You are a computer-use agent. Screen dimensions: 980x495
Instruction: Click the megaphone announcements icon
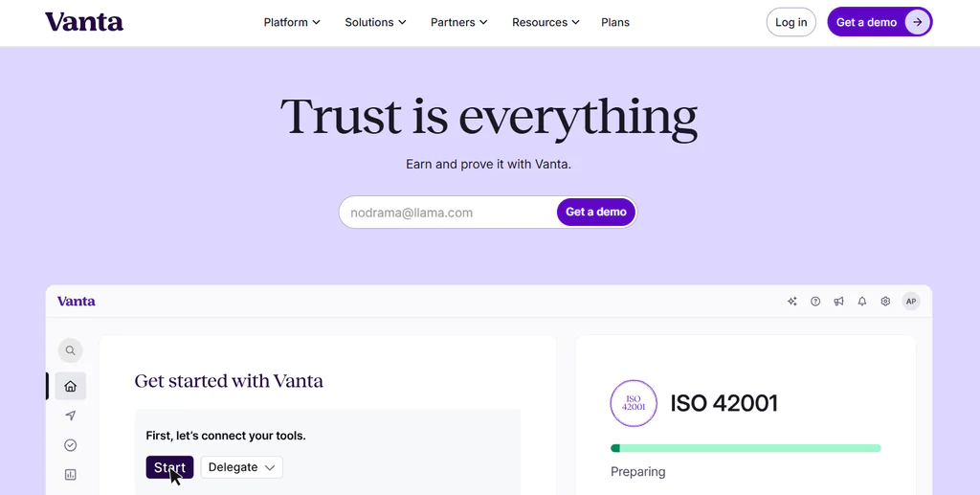[838, 302]
